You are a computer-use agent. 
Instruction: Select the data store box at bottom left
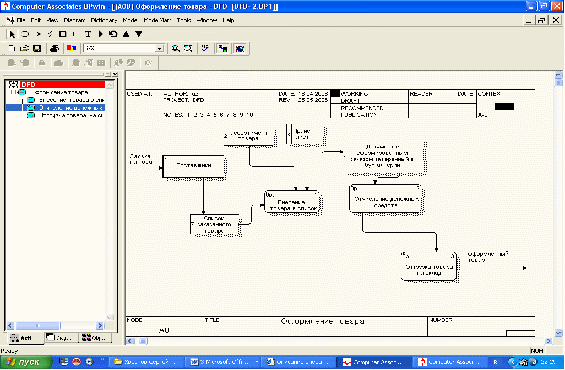(215, 224)
